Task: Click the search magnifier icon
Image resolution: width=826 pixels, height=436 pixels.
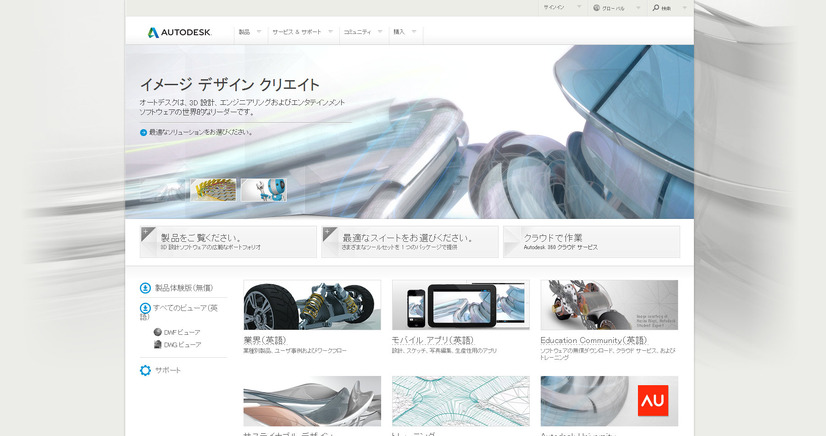Action: [655, 8]
